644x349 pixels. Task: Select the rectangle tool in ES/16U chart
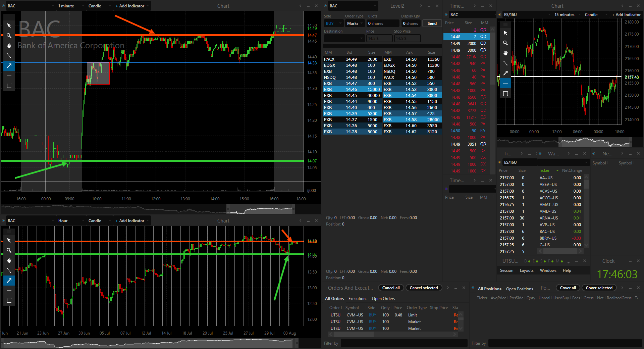click(505, 93)
